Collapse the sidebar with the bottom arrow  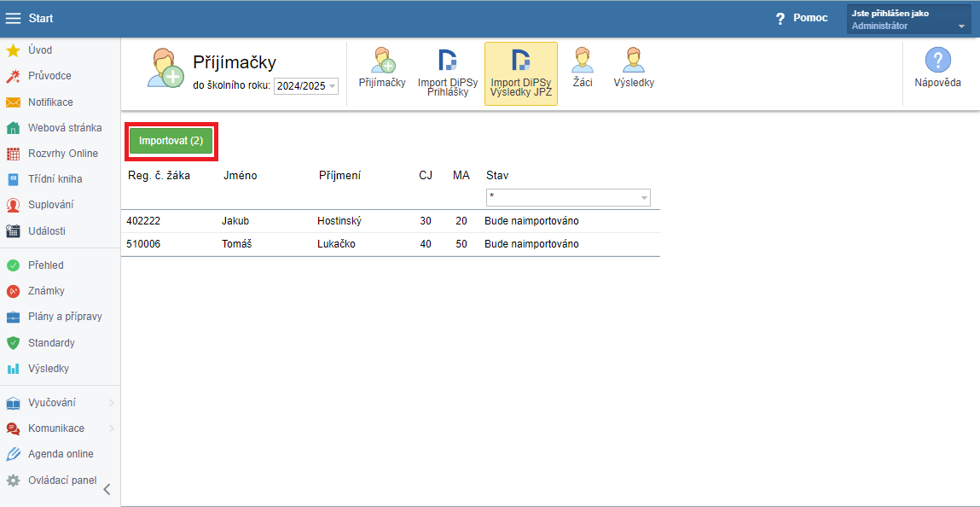pos(107,489)
